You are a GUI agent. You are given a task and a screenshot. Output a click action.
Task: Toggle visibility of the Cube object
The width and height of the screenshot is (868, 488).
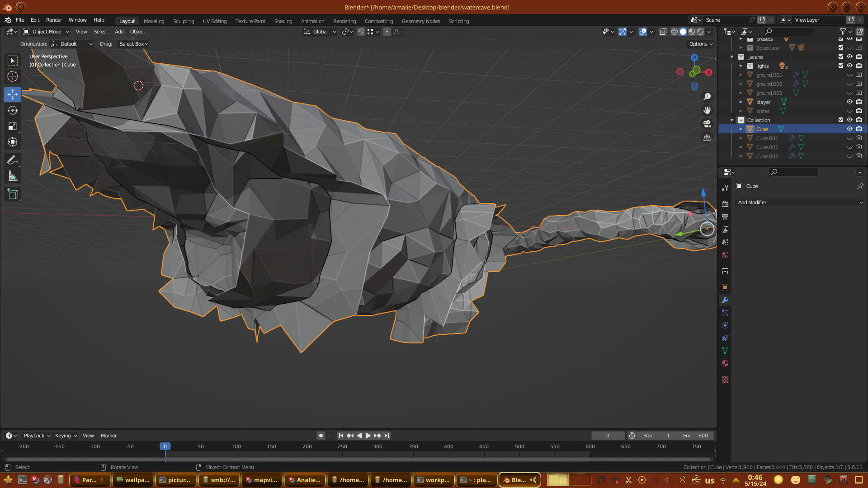(x=849, y=129)
